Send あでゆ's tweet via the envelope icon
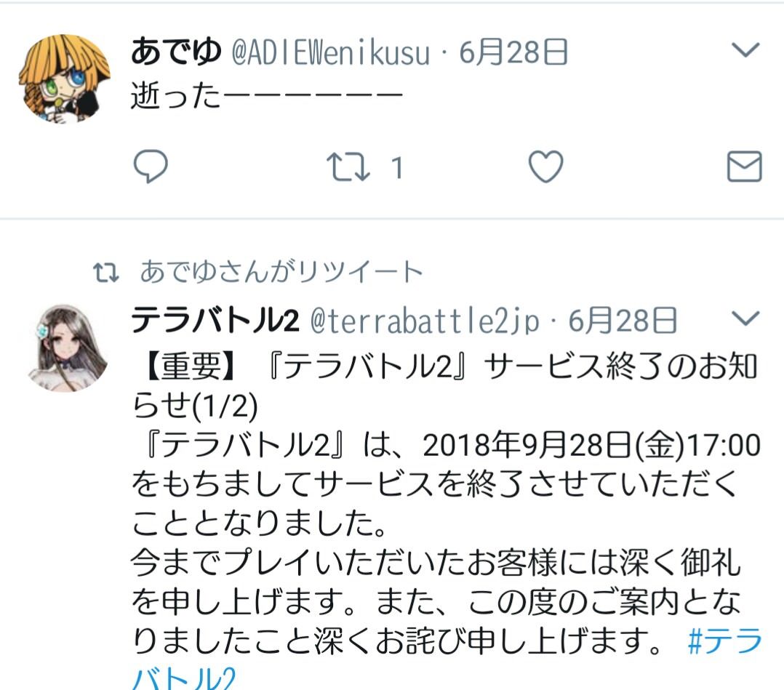This screenshot has height=690, width=784. tap(744, 166)
